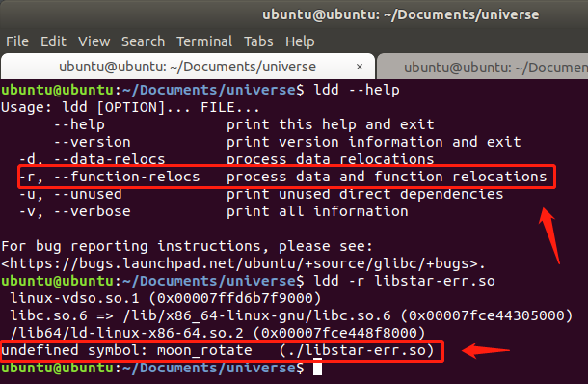Switch to the second terminal tab

point(483,68)
